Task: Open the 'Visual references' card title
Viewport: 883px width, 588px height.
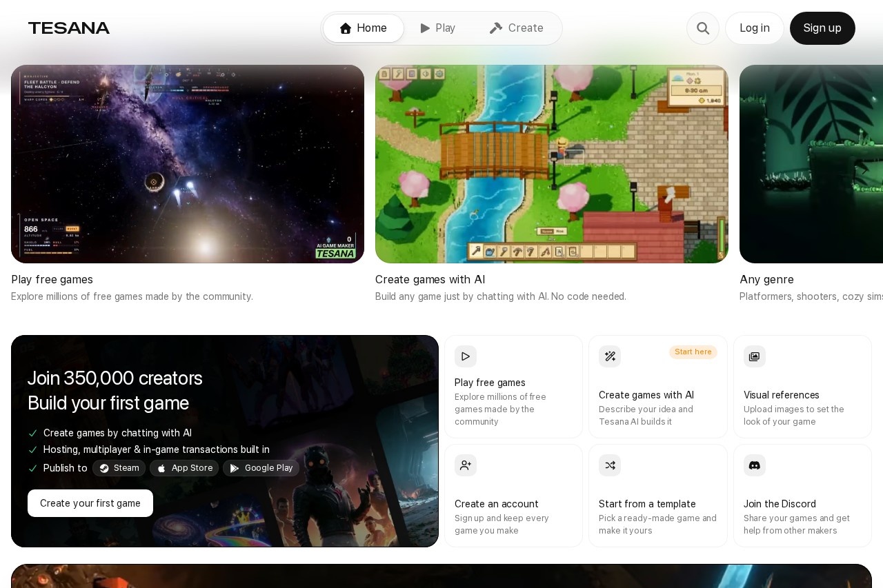Action: click(782, 395)
